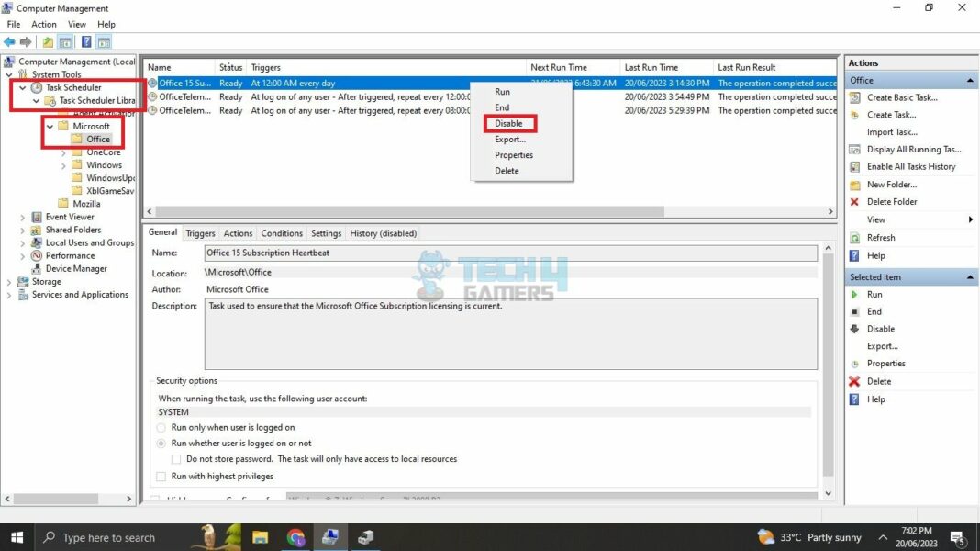This screenshot has height=551, width=980.
Task: Select the 'Run whether user is logged on or not' option
Action: 161,444
